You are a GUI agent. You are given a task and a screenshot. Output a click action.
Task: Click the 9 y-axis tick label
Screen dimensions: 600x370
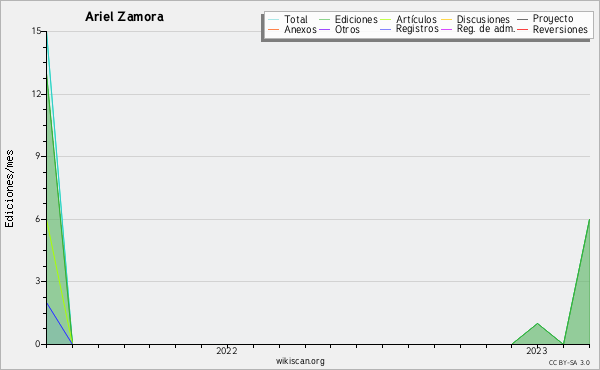click(x=38, y=156)
